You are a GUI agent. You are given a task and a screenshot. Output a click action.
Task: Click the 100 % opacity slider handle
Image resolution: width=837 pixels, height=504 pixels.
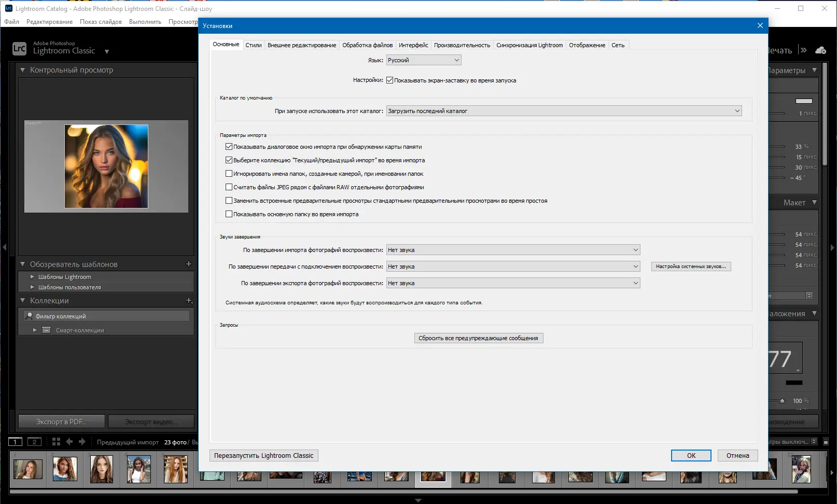[x=783, y=401]
